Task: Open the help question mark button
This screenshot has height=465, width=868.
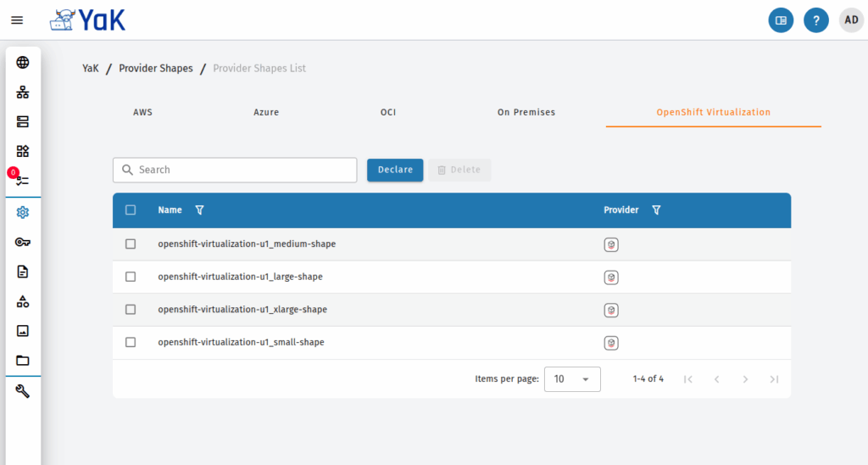Action: (816, 20)
